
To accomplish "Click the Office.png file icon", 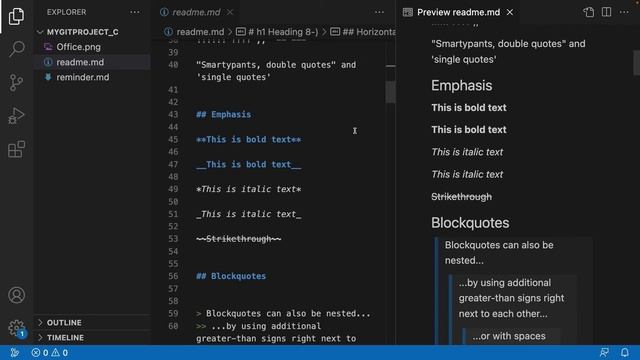I will [x=48, y=47].
